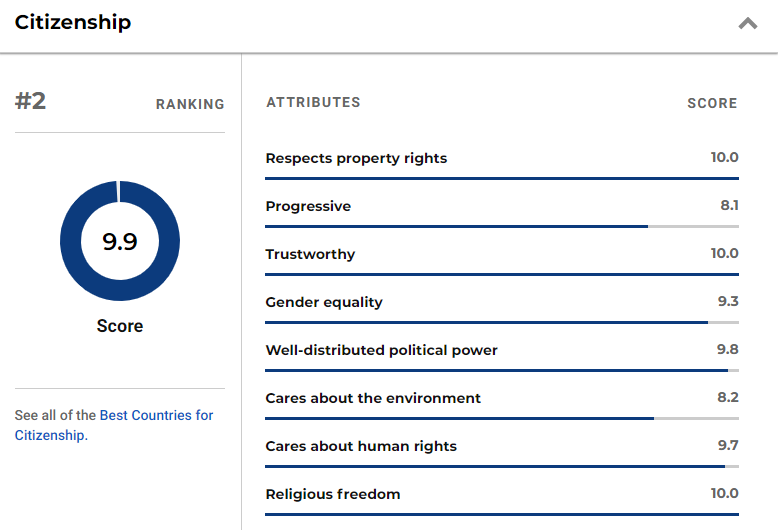Click Cares about the environment attribute
This screenshot has height=530, width=778.
(373, 398)
